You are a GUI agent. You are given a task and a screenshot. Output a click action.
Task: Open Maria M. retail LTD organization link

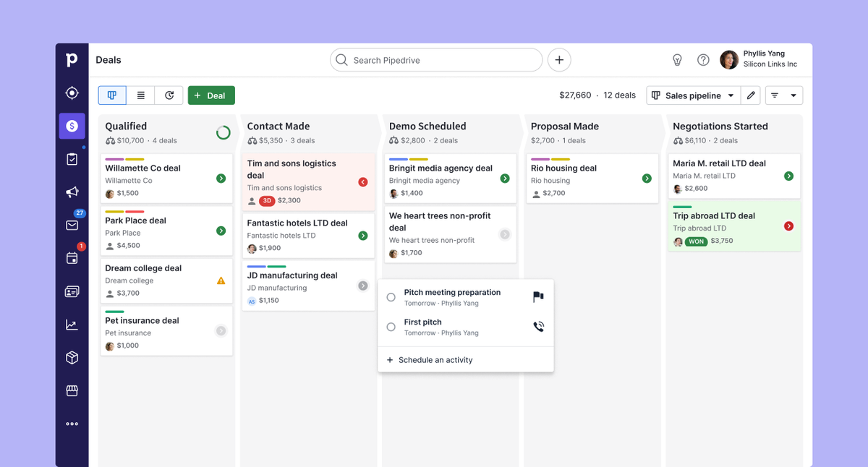click(704, 176)
